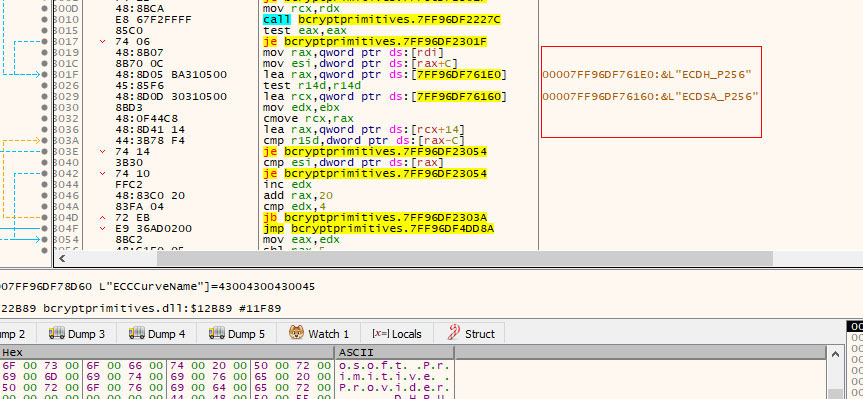
Task: Select the call bcryptprimitives.7FF96DF2227C instruction
Action: (x=383, y=19)
